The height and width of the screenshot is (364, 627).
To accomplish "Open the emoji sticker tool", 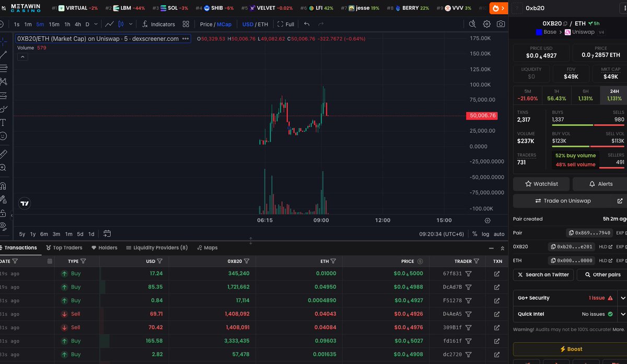I will (x=3, y=136).
